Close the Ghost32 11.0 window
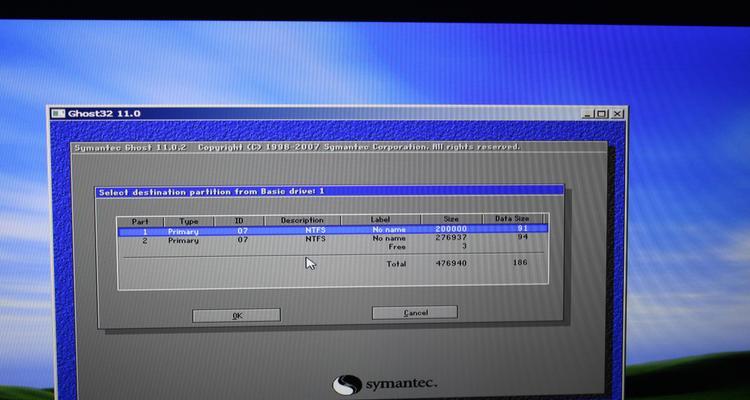This screenshot has height=400, width=750. coord(618,114)
